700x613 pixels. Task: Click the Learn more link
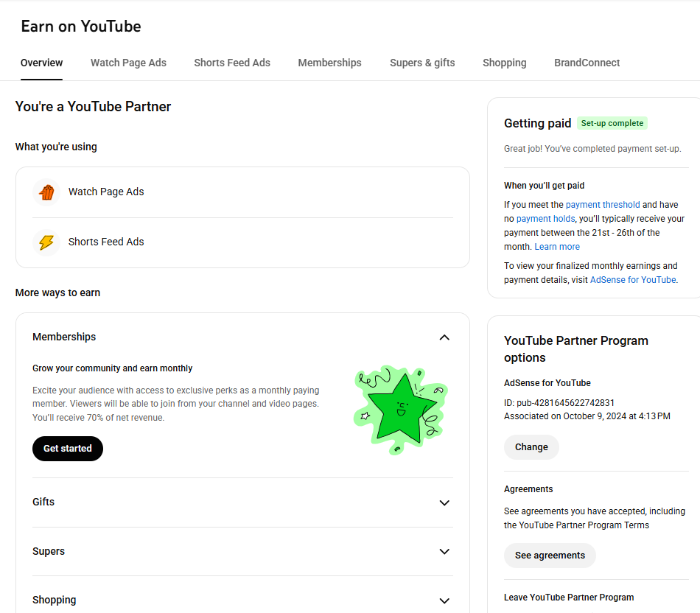click(557, 247)
